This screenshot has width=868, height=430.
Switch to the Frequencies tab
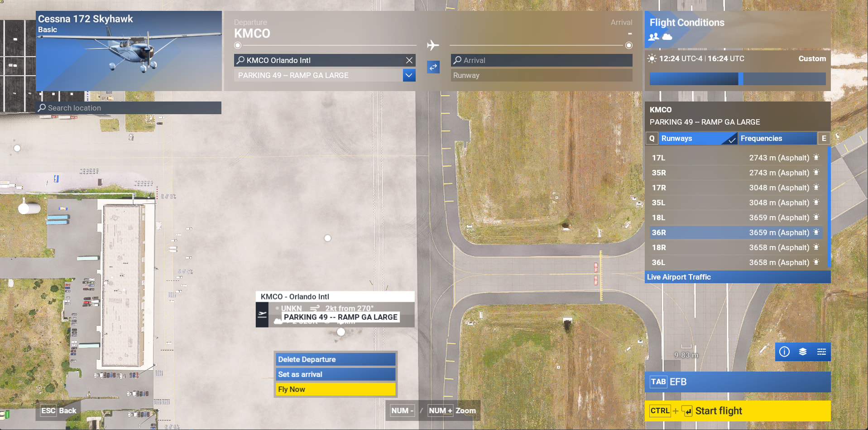click(777, 138)
